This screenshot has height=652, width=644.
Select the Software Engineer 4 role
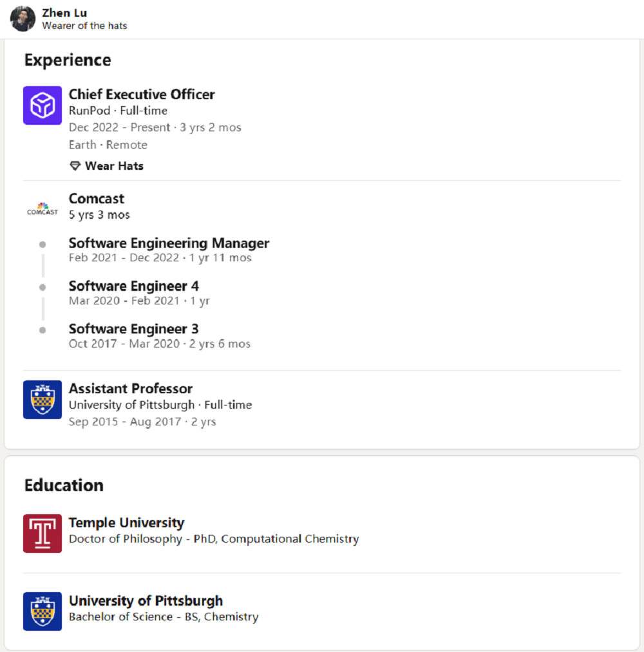[134, 286]
